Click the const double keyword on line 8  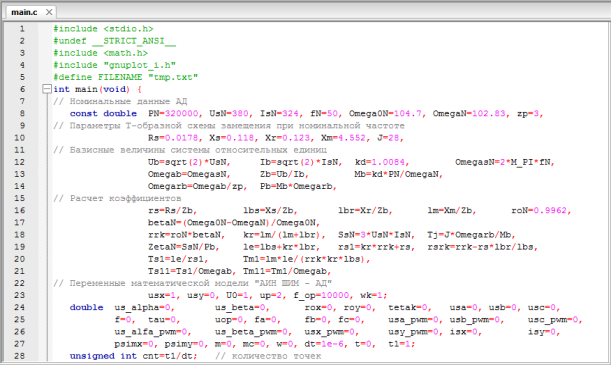coord(103,113)
